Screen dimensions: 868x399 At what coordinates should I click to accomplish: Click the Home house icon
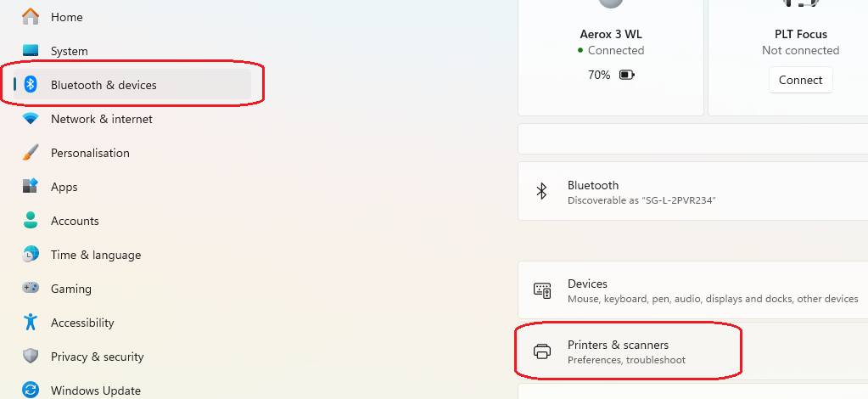tap(31, 17)
